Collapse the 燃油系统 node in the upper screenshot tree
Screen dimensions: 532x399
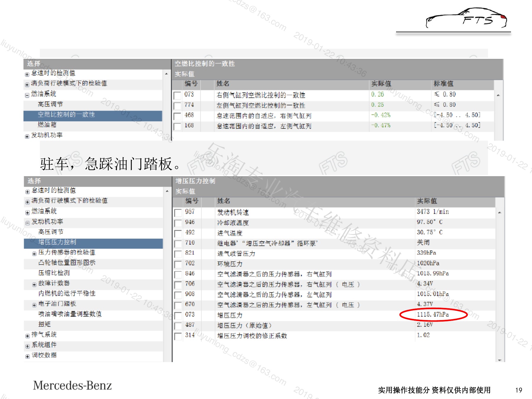27,95
